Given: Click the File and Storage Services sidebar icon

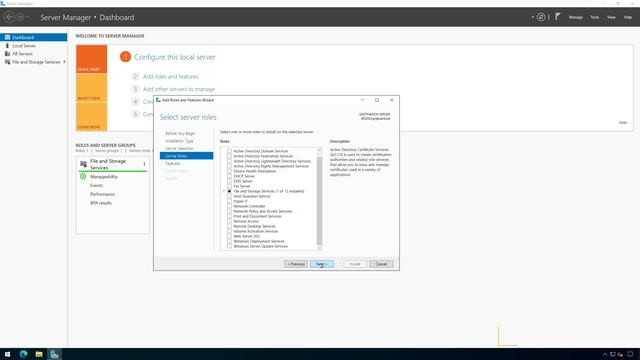Looking at the screenshot, I should point(7,62).
